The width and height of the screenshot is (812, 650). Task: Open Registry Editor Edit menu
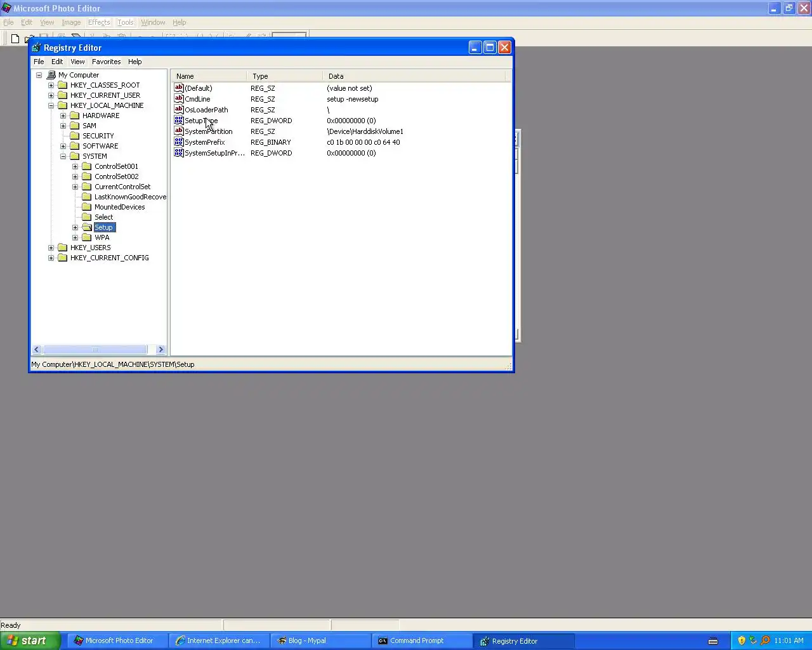[57, 62]
